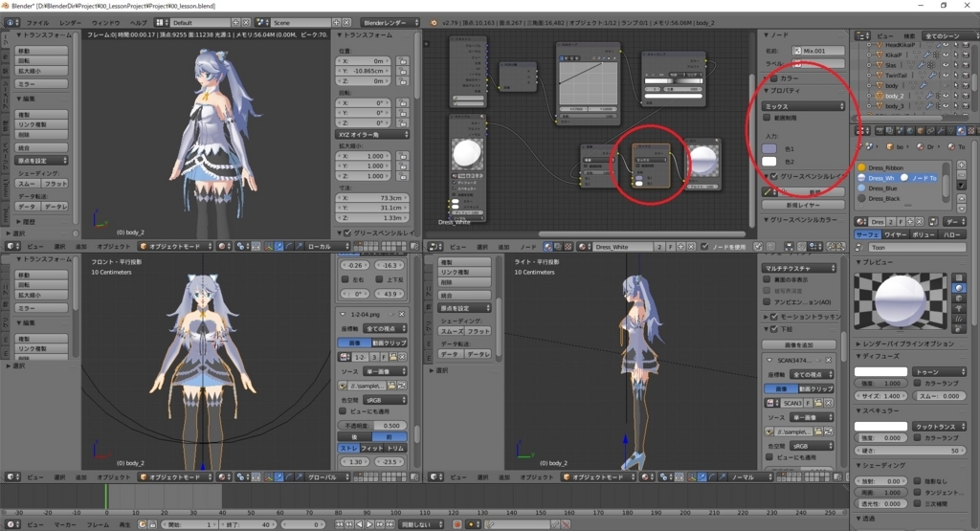This screenshot has width=980, height=531.
Task: Click the 画像を追加 button
Action: tap(799, 344)
